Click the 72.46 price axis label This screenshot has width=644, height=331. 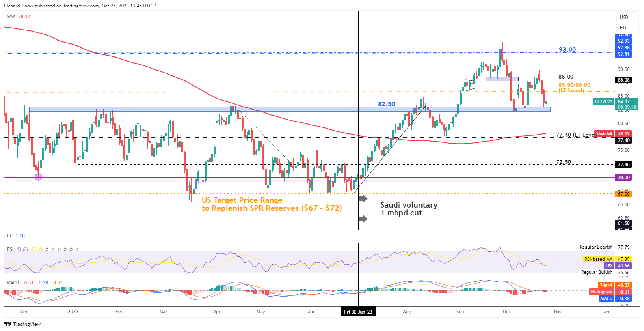pyautogui.click(x=624, y=165)
